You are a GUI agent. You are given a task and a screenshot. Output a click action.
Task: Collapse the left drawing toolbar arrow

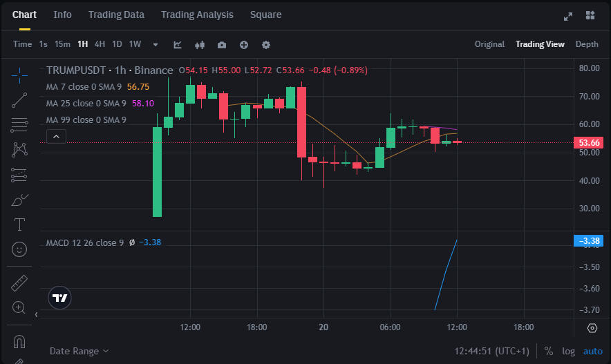[x=36, y=314]
